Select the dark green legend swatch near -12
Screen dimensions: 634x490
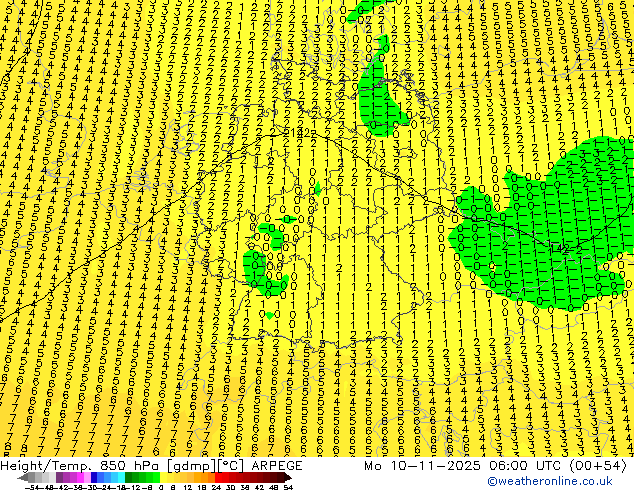point(129,477)
